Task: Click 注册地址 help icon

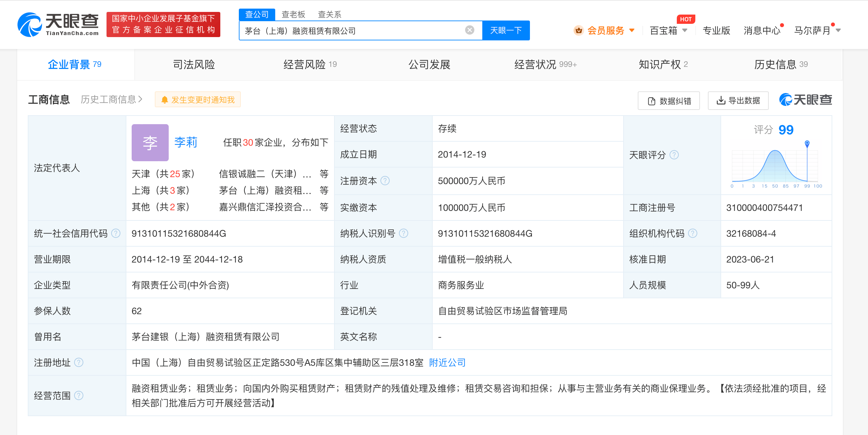Action: [x=78, y=362]
